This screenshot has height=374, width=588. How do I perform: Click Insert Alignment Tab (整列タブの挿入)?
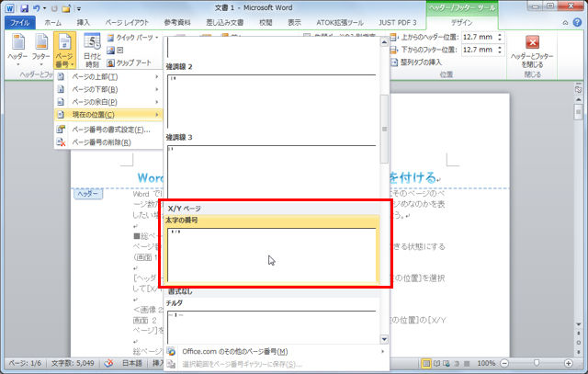[416, 62]
